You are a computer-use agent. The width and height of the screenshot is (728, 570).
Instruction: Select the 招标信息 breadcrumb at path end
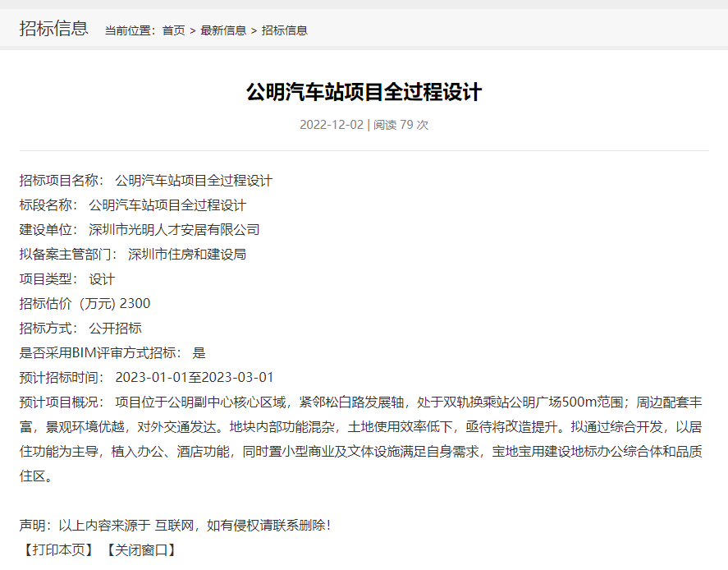284,30
